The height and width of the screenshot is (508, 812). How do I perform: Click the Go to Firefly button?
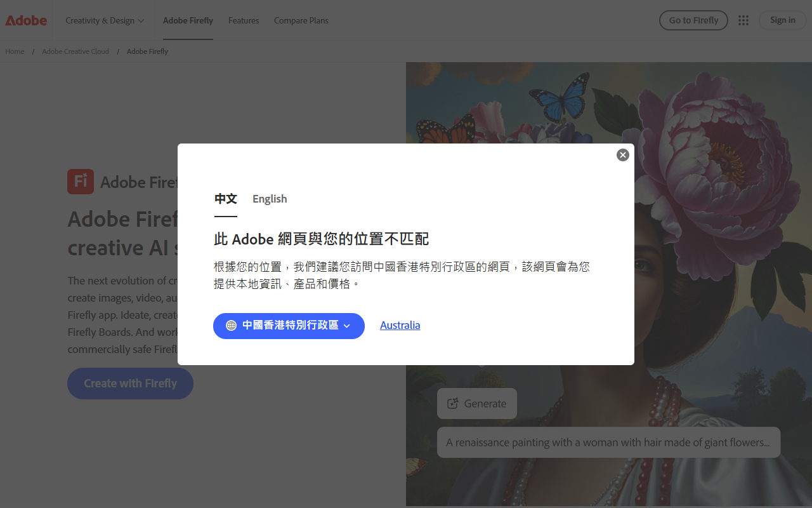click(x=693, y=20)
